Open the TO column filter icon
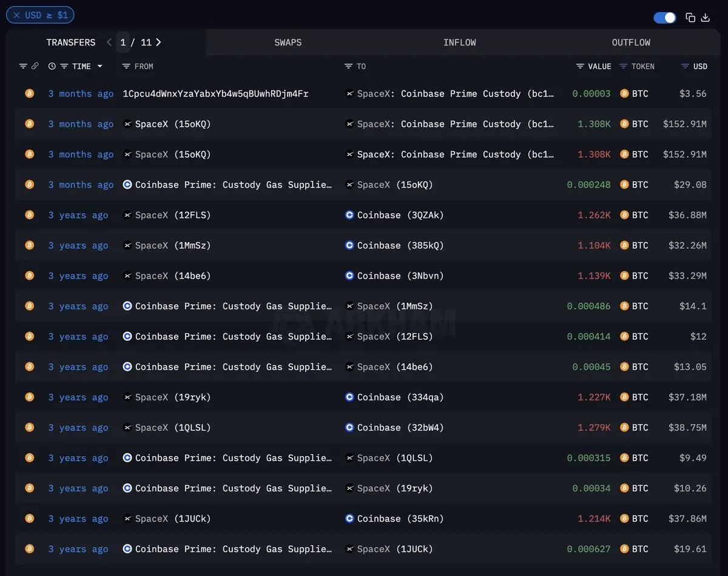This screenshot has height=576, width=728. coord(348,66)
